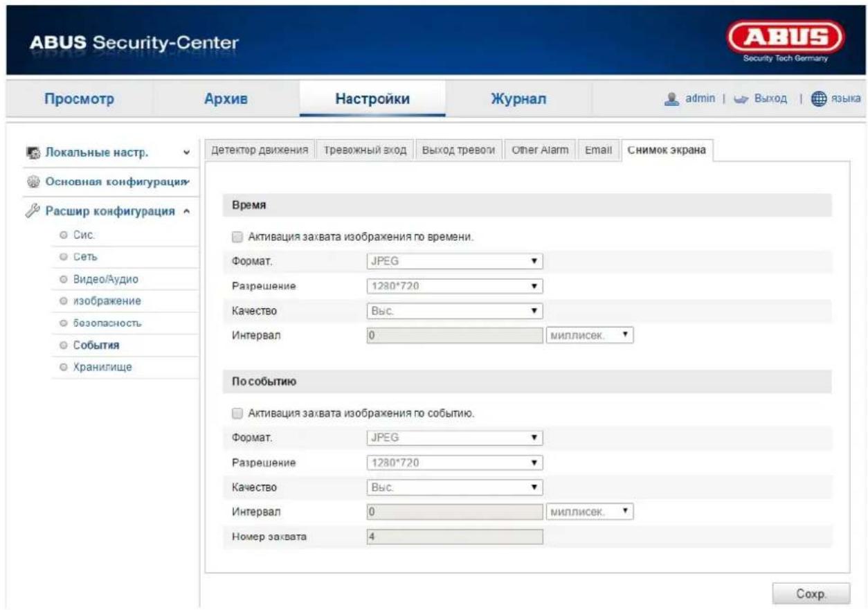Open Видео/Аудио in the sidebar
This screenshot has width=868, height=610.
tap(106, 279)
